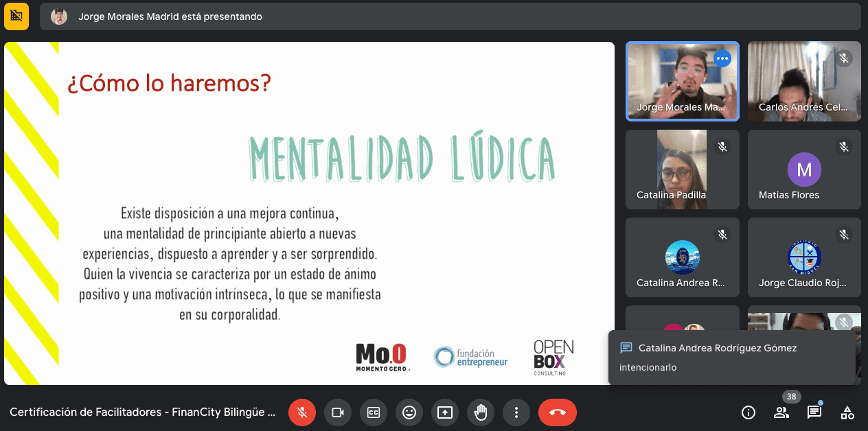
Task: Click the chat bubble icon in the notification popup
Action: click(x=626, y=348)
